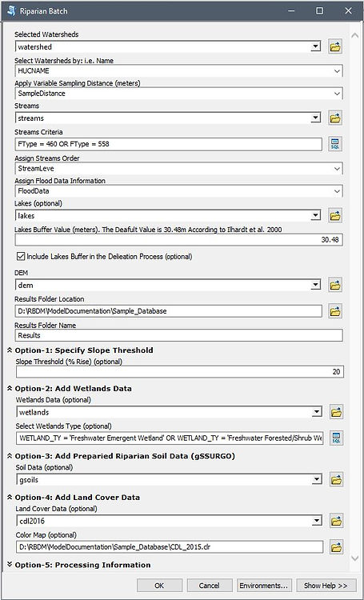This screenshot has width=364, height=600.
Task: Toggle Include Lakes Buffer checkbox
Action: (x=21, y=256)
